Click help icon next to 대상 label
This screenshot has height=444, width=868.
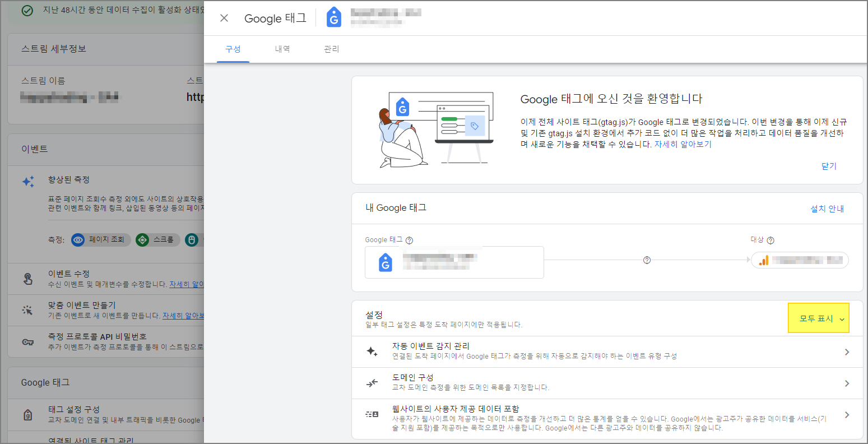pyautogui.click(x=770, y=240)
